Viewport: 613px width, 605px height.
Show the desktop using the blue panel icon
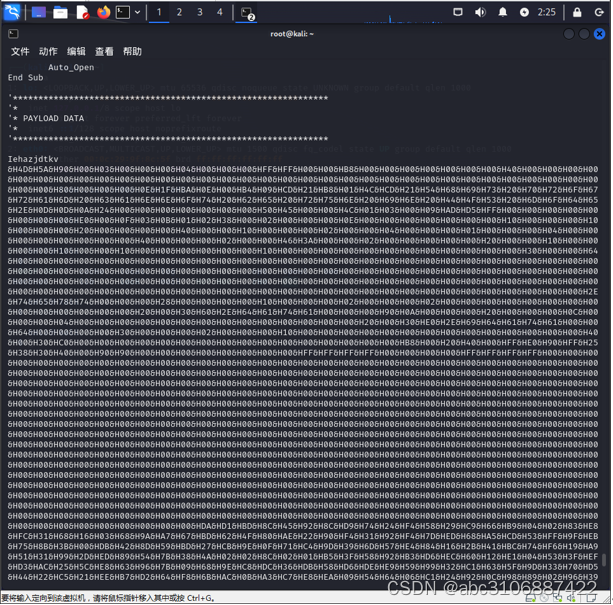click(39, 13)
